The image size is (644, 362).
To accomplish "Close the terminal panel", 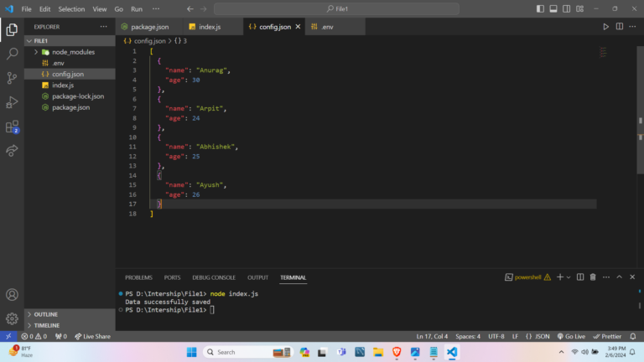I will 632,277.
